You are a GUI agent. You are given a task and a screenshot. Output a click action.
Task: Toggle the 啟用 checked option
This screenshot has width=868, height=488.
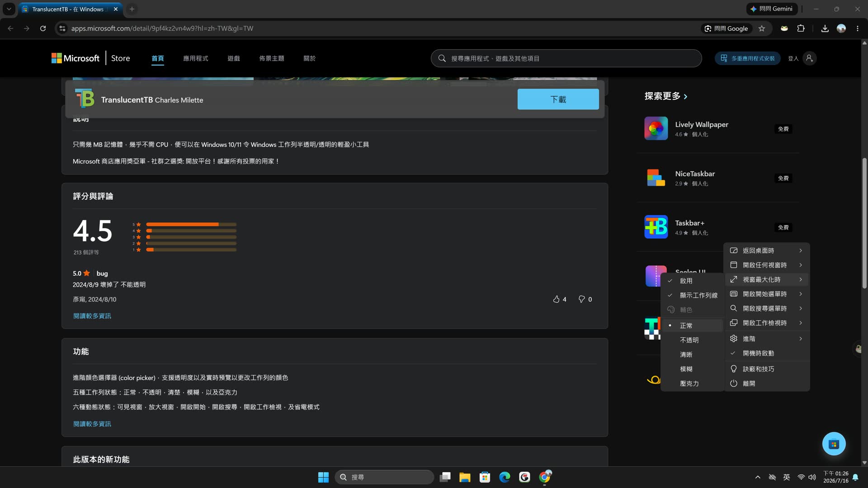tap(692, 281)
